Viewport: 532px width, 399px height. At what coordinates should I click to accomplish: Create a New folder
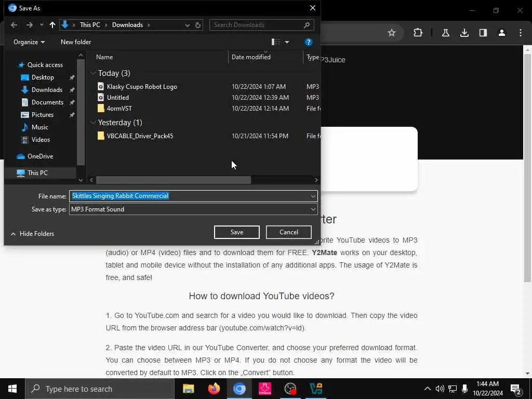(x=76, y=42)
